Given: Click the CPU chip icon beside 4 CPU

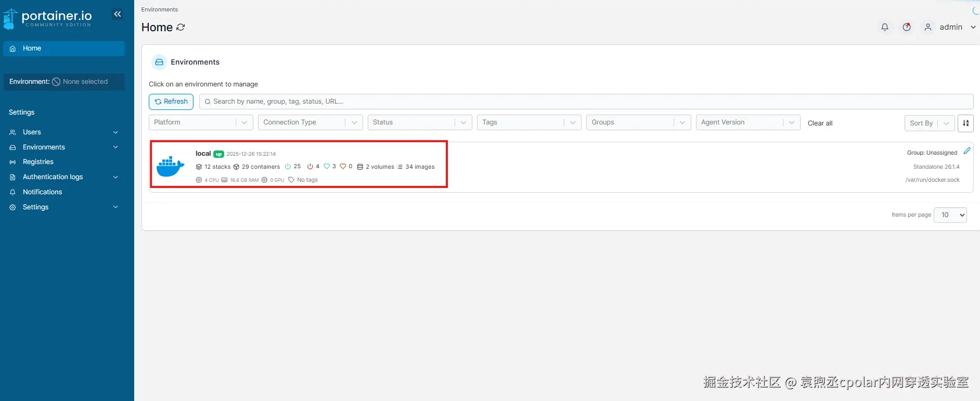Looking at the screenshot, I should (x=199, y=180).
